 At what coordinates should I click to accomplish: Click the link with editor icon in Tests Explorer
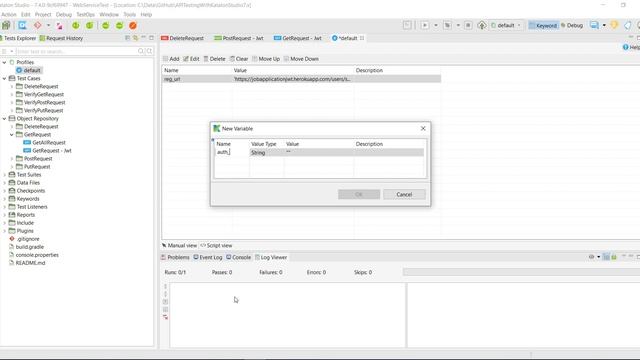[x=135, y=38]
